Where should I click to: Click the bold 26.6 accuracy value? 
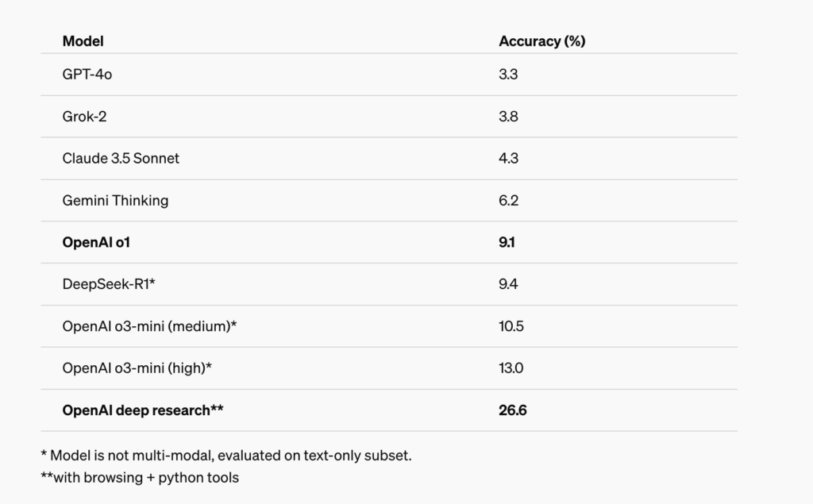point(512,410)
